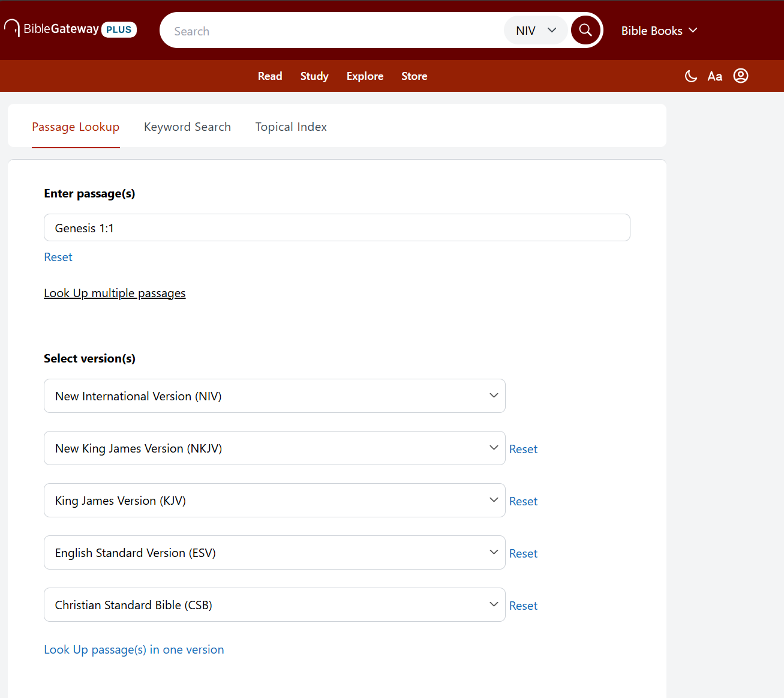
Task: Switch to the Topical Index tab
Action: click(291, 127)
